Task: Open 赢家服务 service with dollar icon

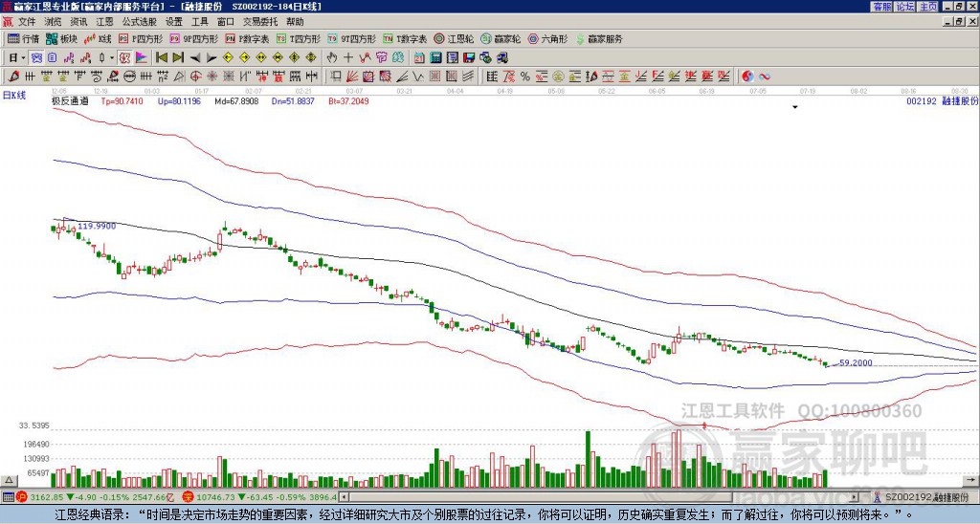Action: pos(599,38)
